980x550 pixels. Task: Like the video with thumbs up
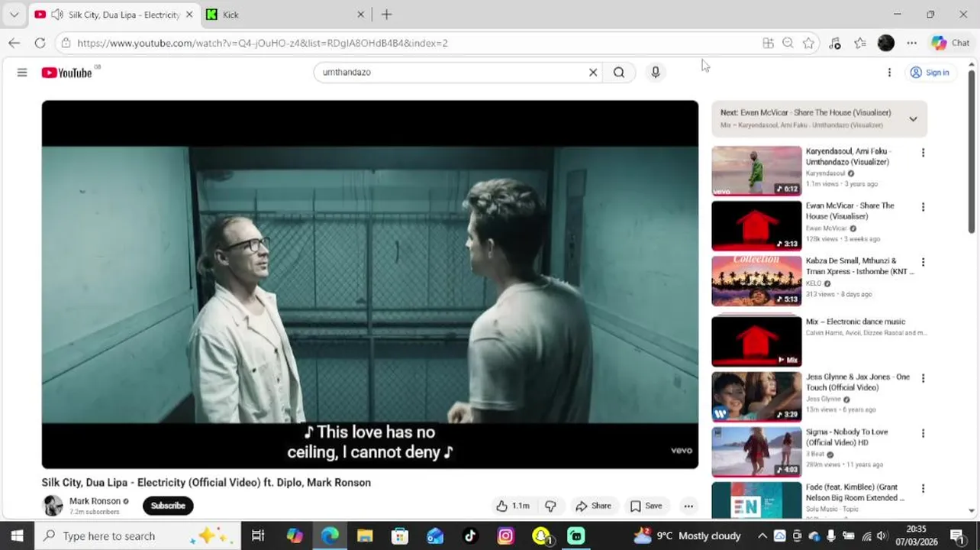pyautogui.click(x=513, y=506)
